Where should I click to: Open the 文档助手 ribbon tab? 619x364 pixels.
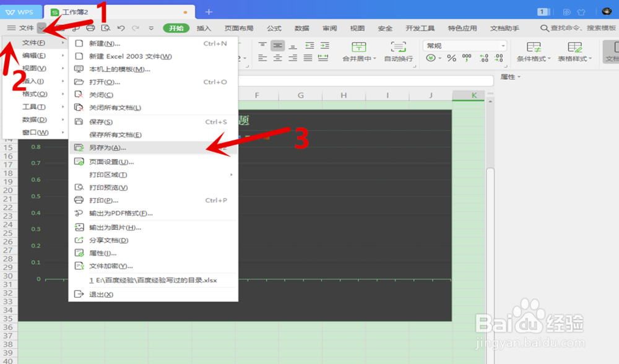click(x=504, y=28)
